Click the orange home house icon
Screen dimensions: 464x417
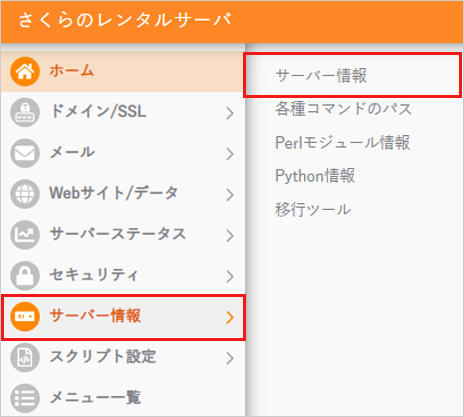pyautogui.click(x=25, y=71)
